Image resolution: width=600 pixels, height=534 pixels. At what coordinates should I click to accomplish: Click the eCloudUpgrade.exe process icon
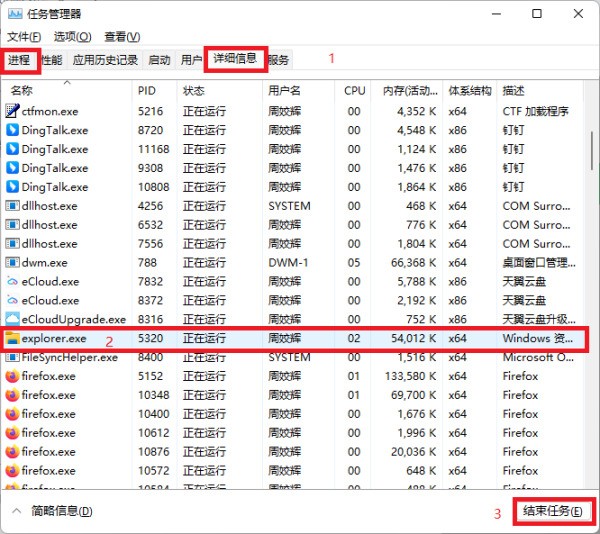[x=12, y=320]
